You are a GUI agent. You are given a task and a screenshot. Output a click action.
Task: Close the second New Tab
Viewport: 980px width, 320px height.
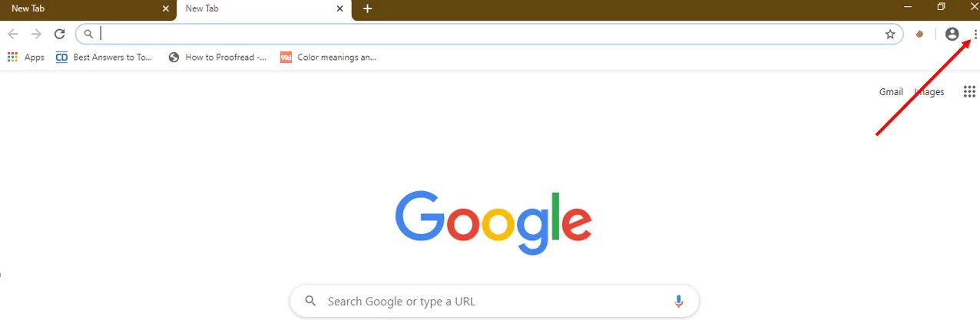(x=340, y=9)
